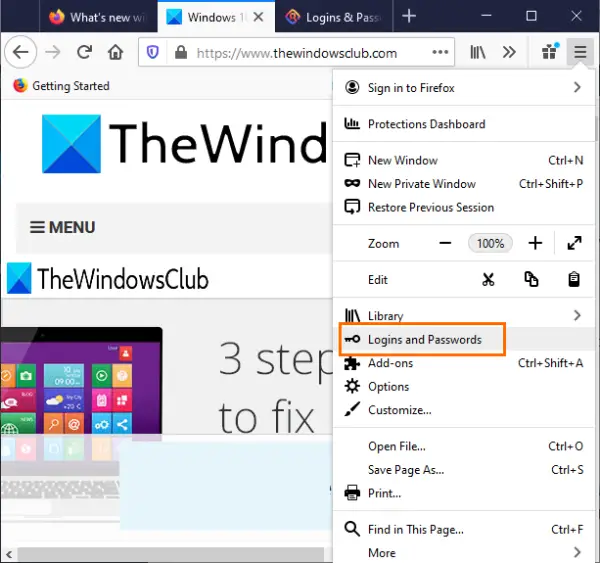Open Options settings entry
This screenshot has width=600, height=563.
(x=463, y=387)
